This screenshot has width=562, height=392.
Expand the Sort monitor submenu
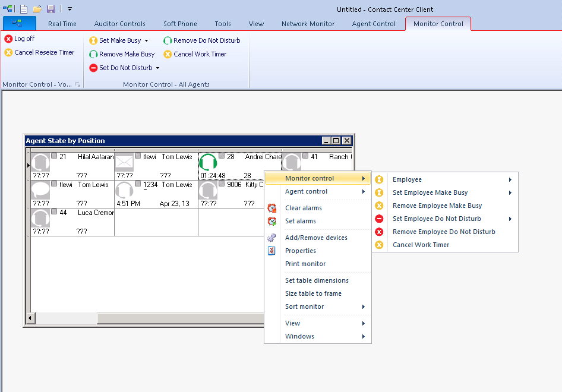(318, 306)
